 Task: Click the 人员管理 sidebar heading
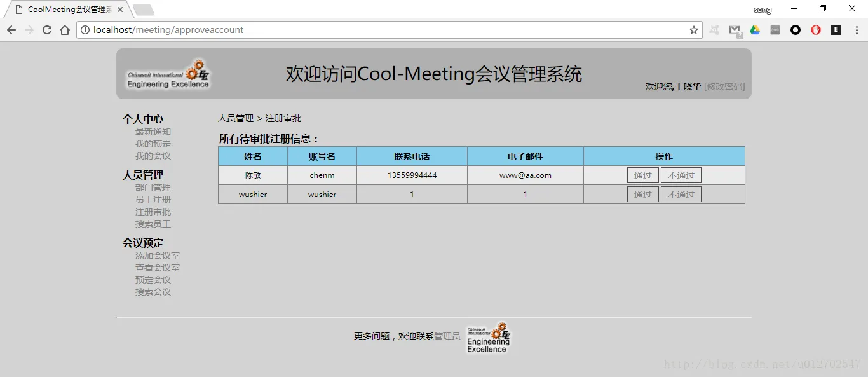click(143, 175)
